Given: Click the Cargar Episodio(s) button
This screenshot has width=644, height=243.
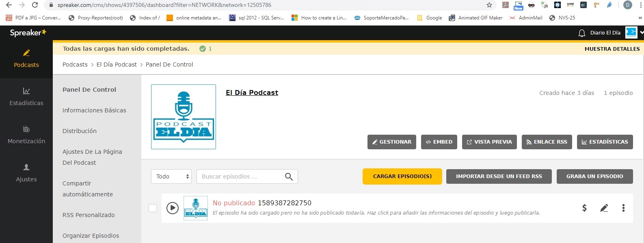Looking at the screenshot, I should click(402, 176).
